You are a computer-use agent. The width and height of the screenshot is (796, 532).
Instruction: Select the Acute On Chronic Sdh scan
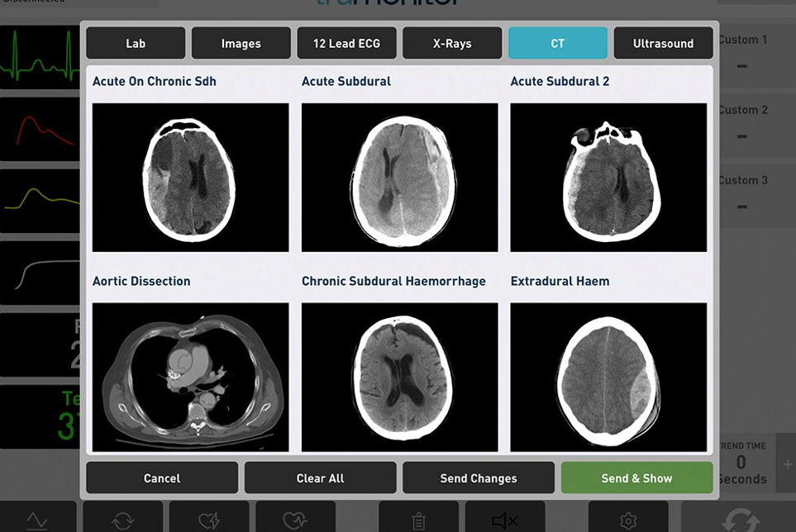(190, 177)
